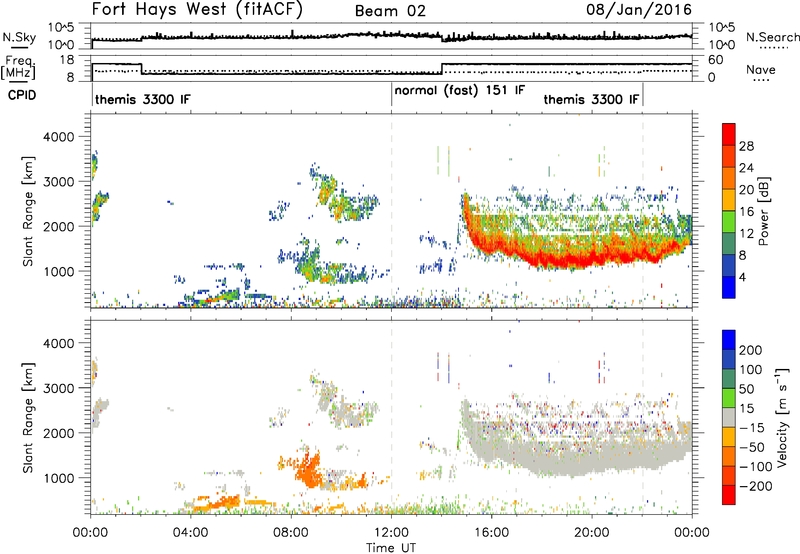Pick the green Velocity segment between 15 and 50

729,398
